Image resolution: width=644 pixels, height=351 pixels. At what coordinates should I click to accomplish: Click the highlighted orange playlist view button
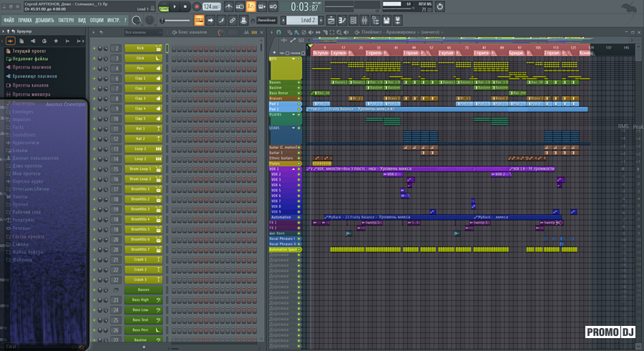pos(199,19)
